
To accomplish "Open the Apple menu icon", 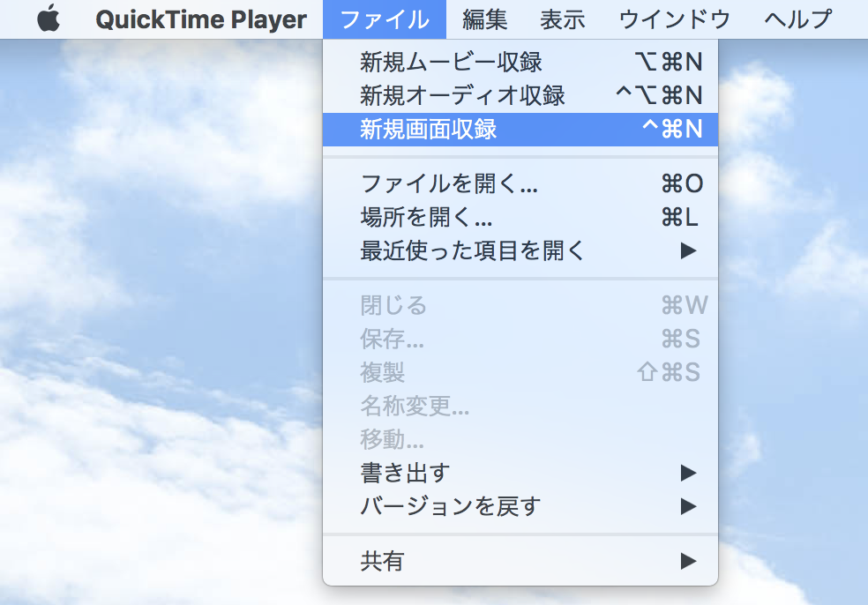I will (49, 19).
